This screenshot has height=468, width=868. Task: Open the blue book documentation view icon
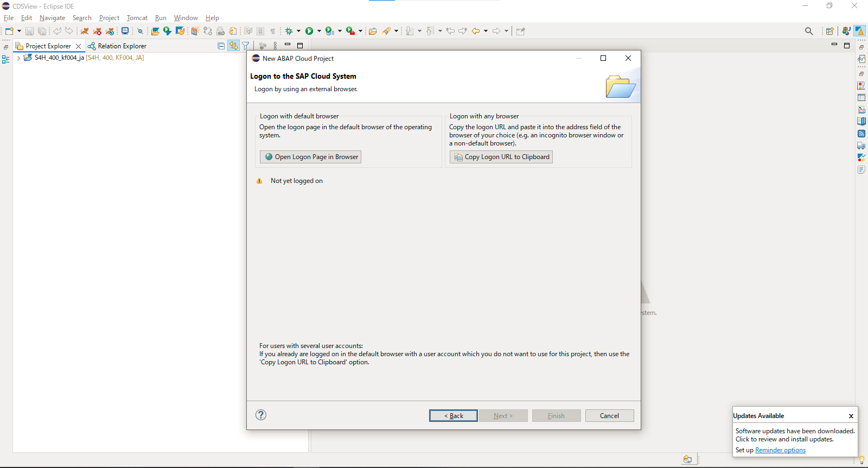861,122
